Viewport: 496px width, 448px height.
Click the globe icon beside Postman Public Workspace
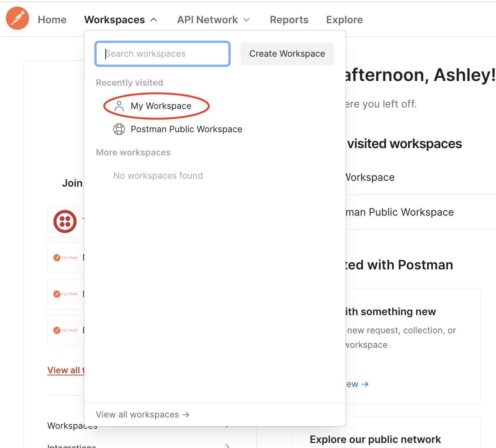(119, 129)
